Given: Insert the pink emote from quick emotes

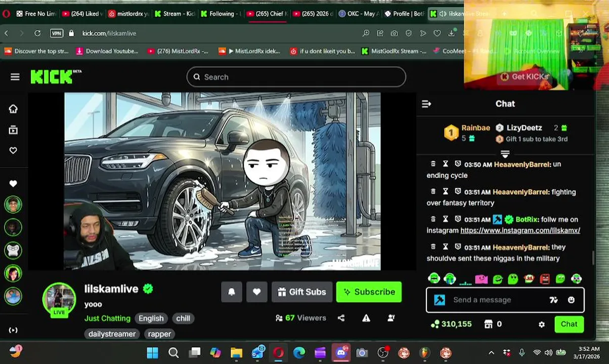Looking at the screenshot, I should [x=481, y=279].
